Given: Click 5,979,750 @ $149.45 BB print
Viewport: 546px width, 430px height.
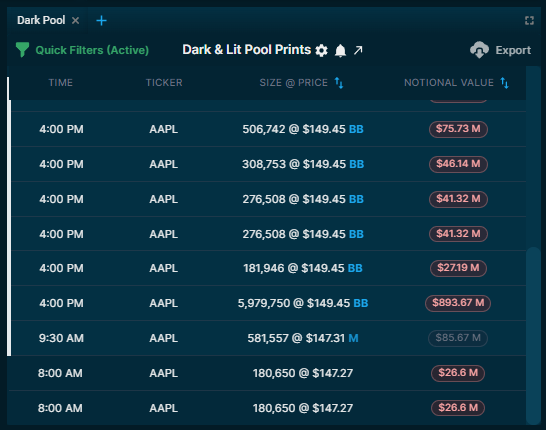Looking at the screenshot, I should pyautogui.click(x=303, y=303).
